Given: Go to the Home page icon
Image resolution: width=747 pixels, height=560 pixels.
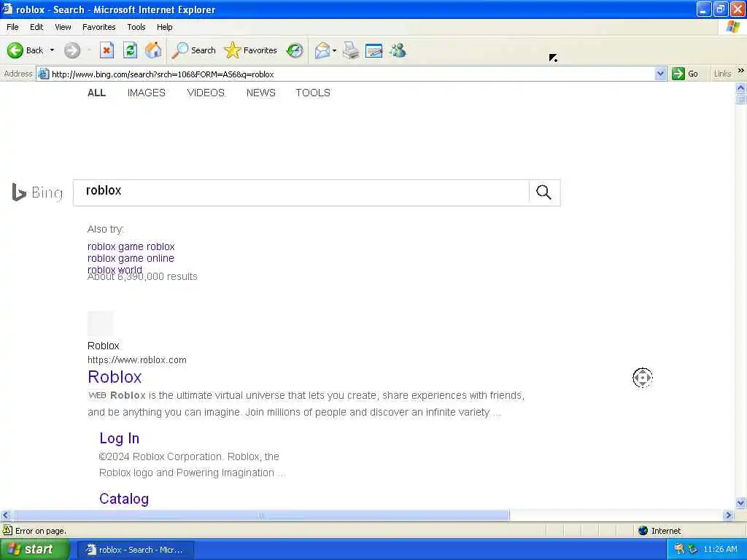Looking at the screenshot, I should click(x=153, y=50).
